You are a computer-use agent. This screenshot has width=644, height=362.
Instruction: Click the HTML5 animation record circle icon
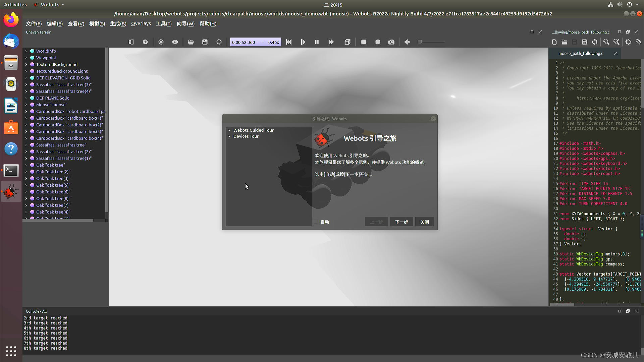[x=378, y=42]
